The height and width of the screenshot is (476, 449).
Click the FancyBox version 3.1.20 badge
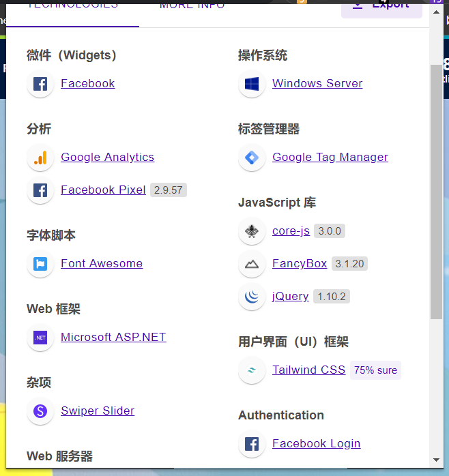pos(349,264)
